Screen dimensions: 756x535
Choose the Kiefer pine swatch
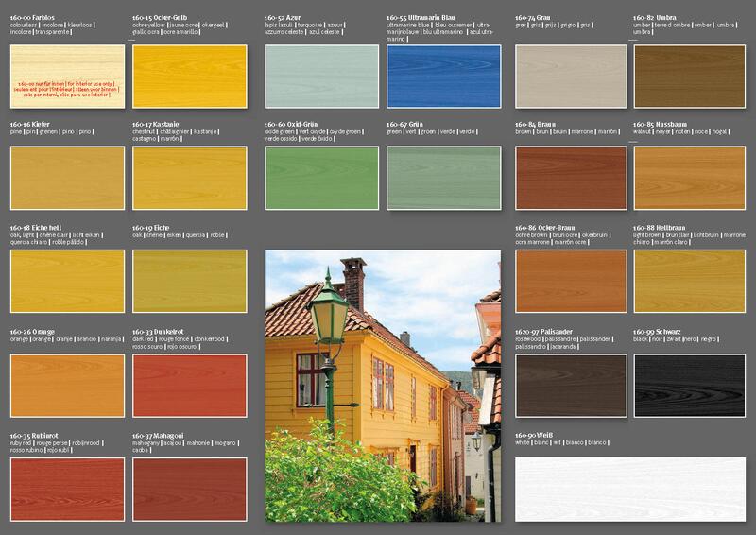point(65,178)
